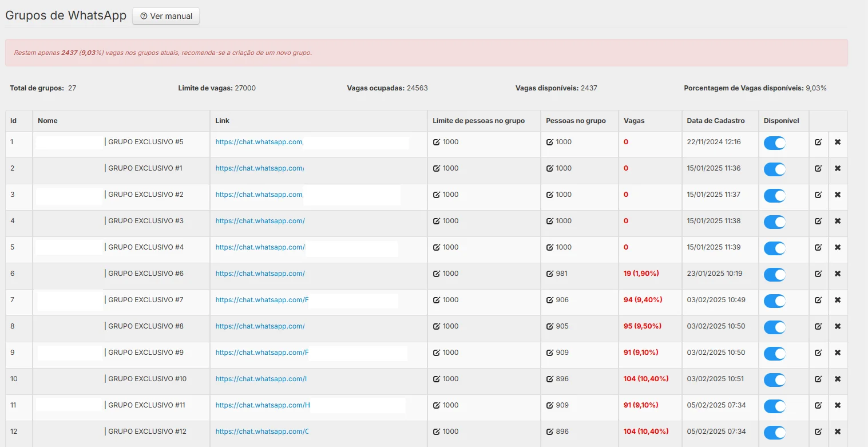Image resolution: width=868 pixels, height=447 pixels.
Task: Delete group GRUPO EXCLUSIVO #12
Action: click(838, 432)
